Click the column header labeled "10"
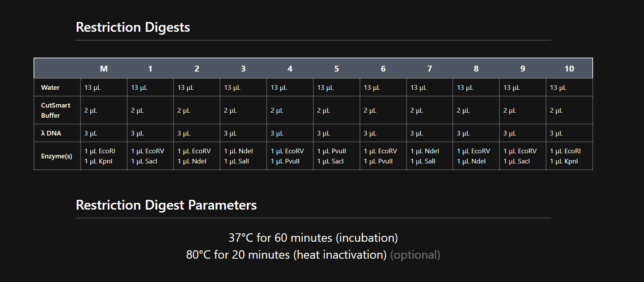Image resolution: width=644 pixels, height=282 pixels. pos(569,69)
